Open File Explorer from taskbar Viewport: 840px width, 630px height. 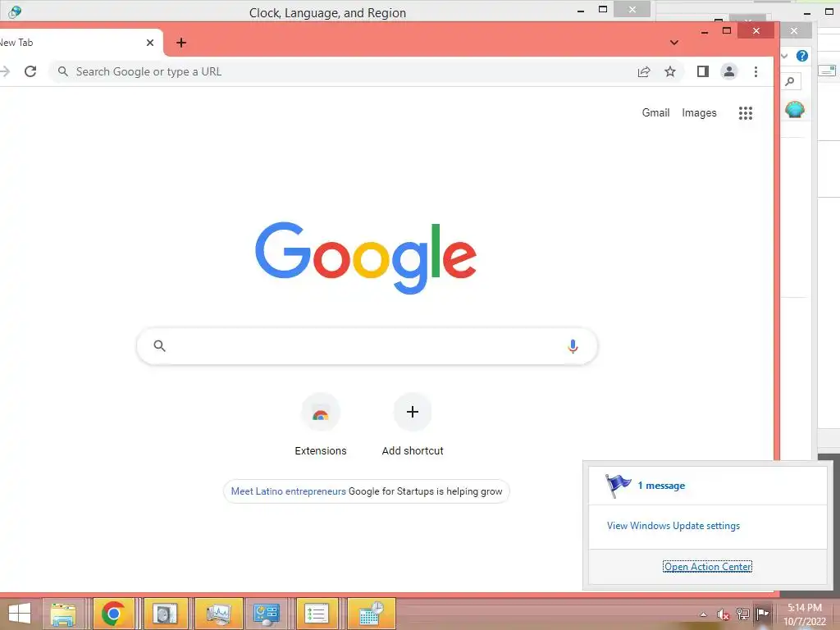click(62, 614)
